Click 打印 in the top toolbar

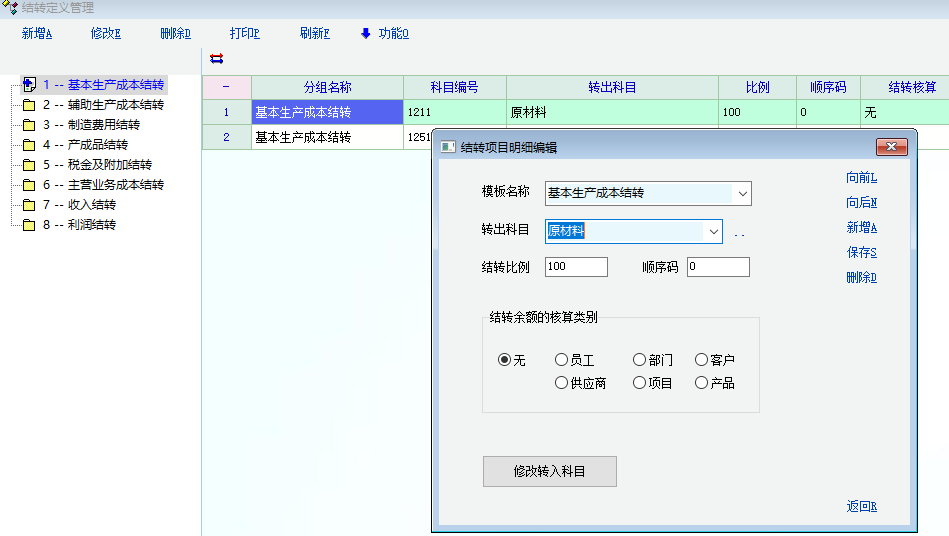point(244,33)
